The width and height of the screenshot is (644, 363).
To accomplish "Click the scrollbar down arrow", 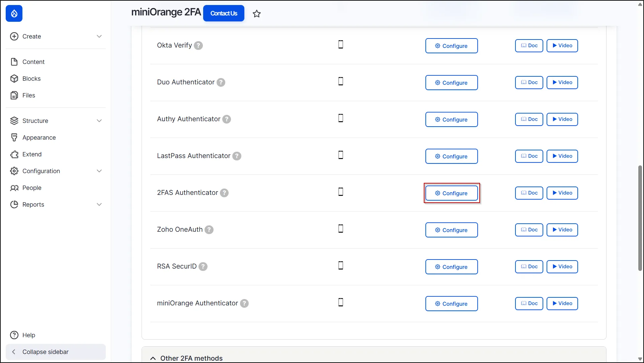I will point(640,359).
